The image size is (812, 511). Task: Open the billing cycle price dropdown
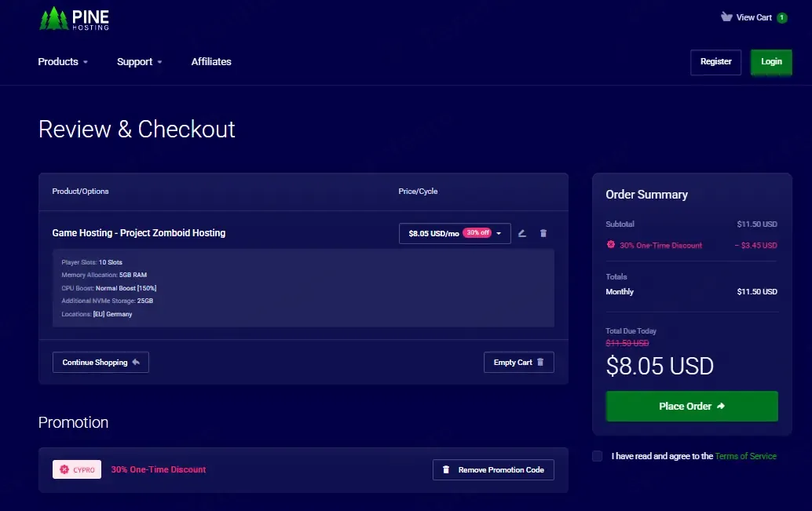coord(455,233)
